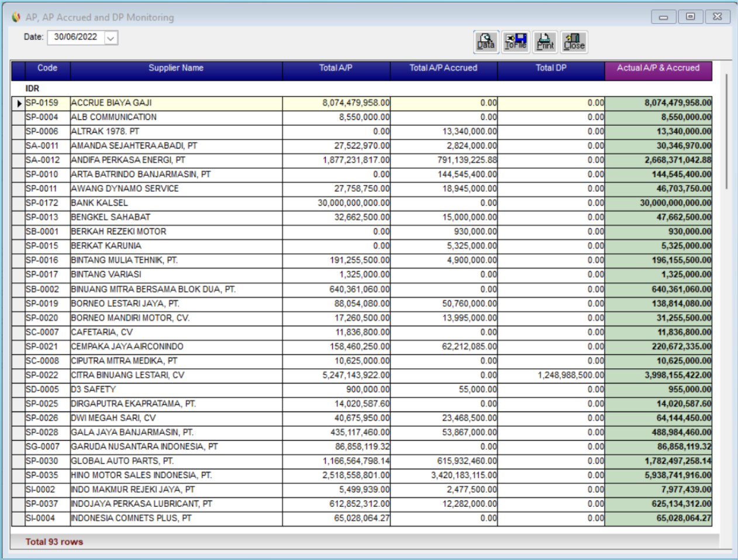The height and width of the screenshot is (560, 738).
Task: Click the 30,000,000,000.00 Total A/P cell
Action: point(337,203)
